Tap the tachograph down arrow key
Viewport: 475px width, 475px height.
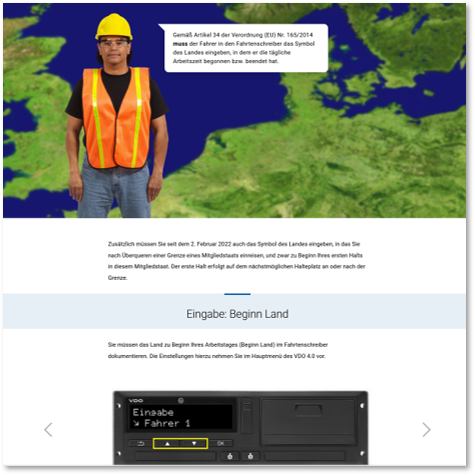point(194,443)
